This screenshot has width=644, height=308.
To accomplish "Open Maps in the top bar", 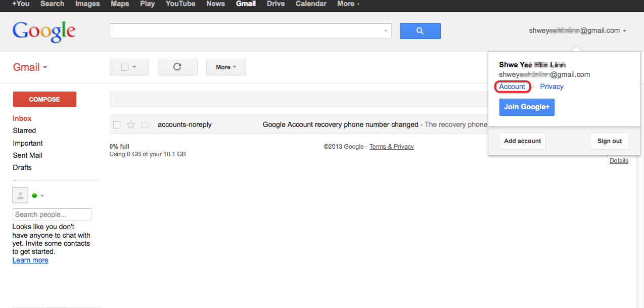I will point(120,4).
